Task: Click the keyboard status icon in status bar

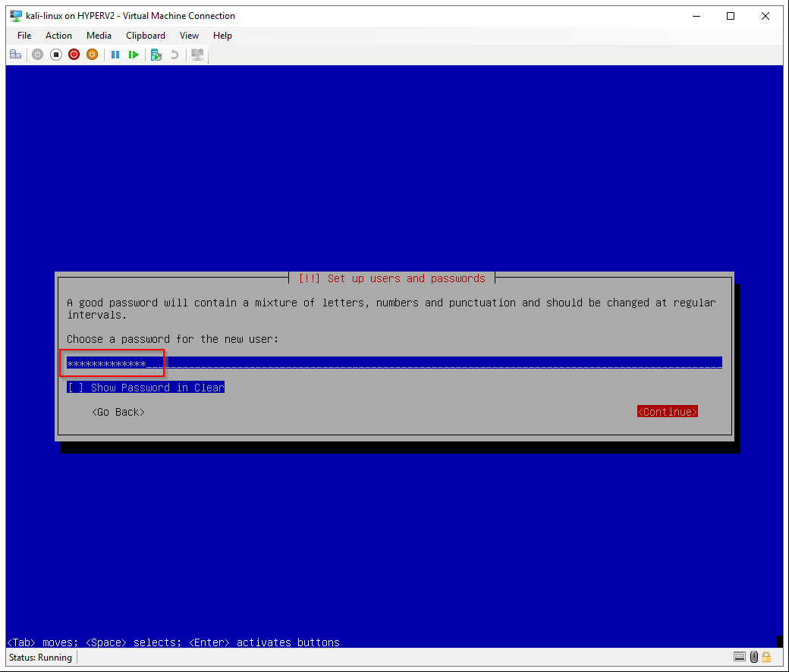Action: pyautogui.click(x=740, y=658)
